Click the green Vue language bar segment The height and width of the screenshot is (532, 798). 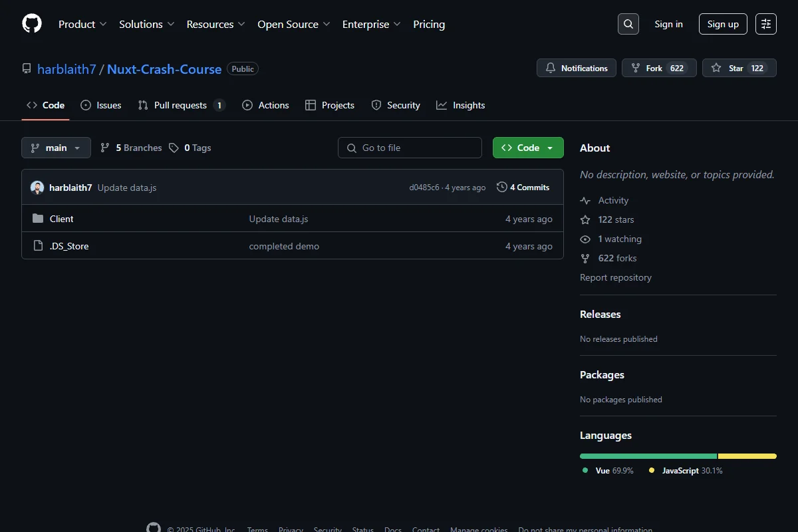648,456
